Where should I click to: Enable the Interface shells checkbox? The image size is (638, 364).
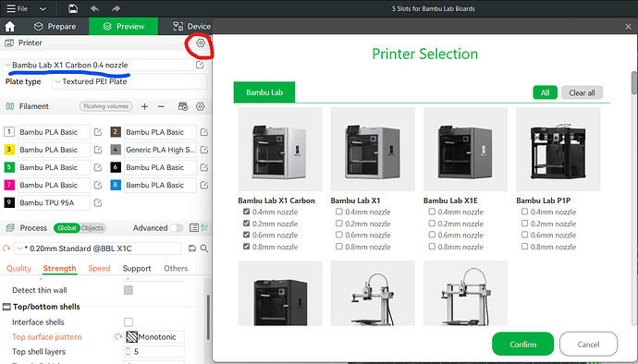coord(129,322)
